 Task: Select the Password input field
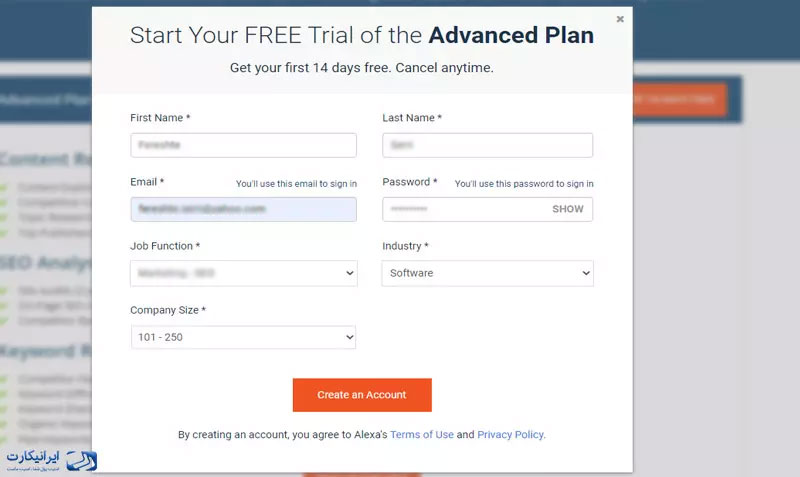488,209
